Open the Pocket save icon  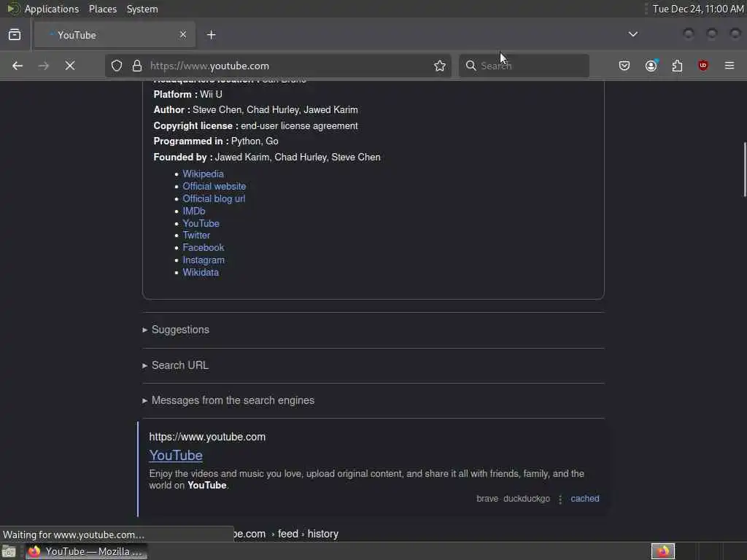click(x=624, y=66)
